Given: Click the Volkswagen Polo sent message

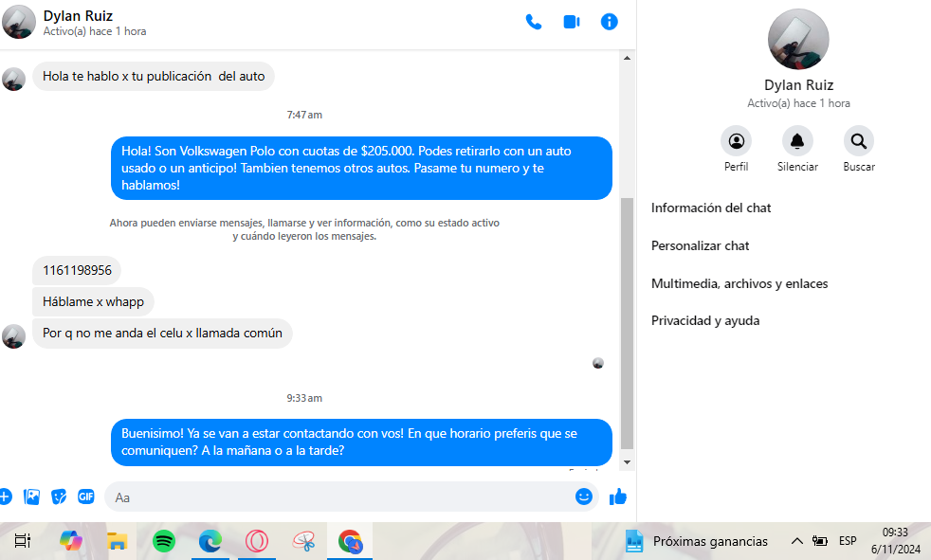Looking at the screenshot, I should tap(361, 168).
